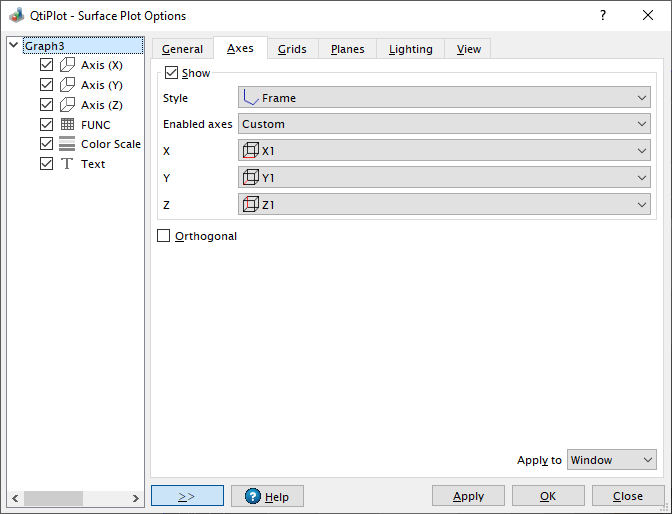The height and width of the screenshot is (514, 672).
Task: Click the question mark help icon in title bar
Action: [x=602, y=16]
